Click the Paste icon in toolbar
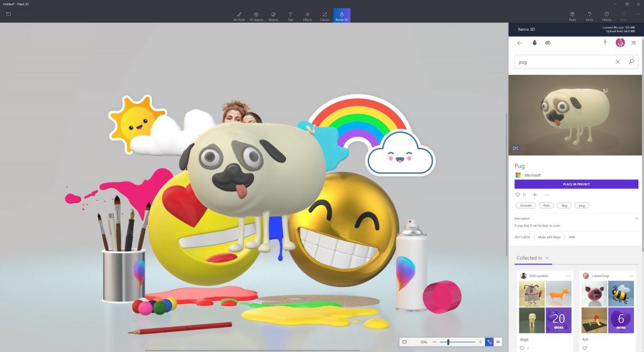 [x=572, y=14]
